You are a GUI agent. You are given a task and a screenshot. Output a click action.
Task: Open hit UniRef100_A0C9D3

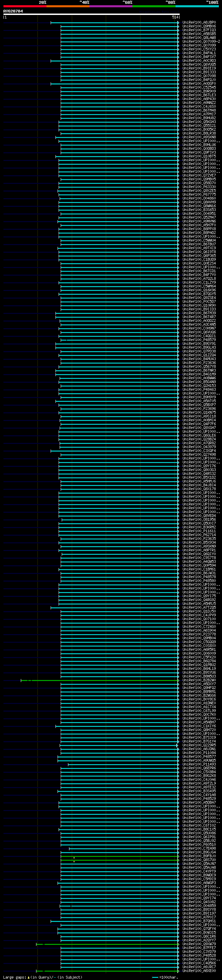point(199,61)
